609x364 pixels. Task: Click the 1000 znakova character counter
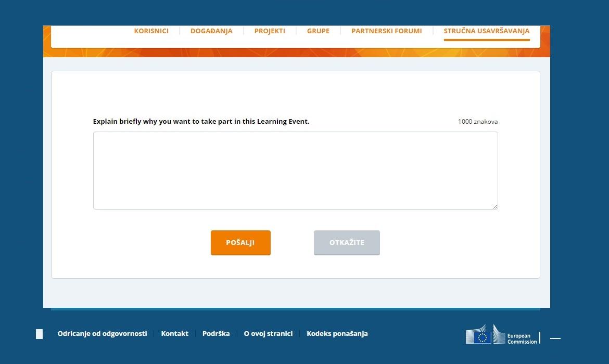pyautogui.click(x=477, y=122)
